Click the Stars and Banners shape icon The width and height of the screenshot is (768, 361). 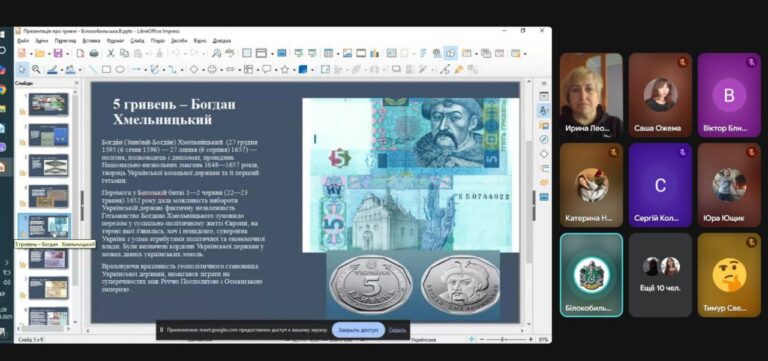pos(285,70)
